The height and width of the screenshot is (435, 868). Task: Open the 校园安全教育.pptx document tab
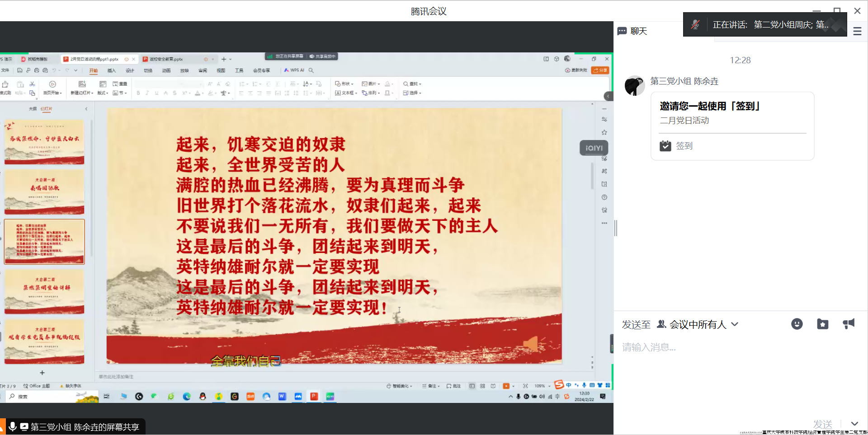(x=166, y=59)
